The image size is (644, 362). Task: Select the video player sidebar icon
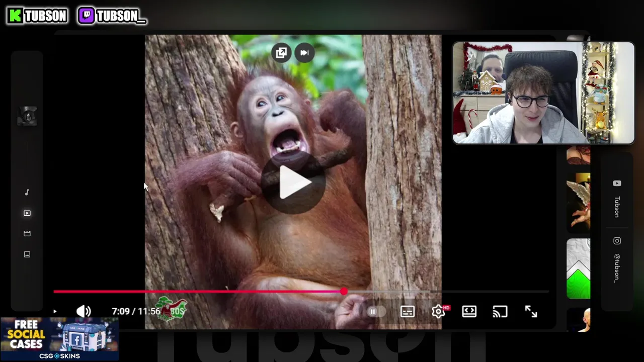coord(27,213)
